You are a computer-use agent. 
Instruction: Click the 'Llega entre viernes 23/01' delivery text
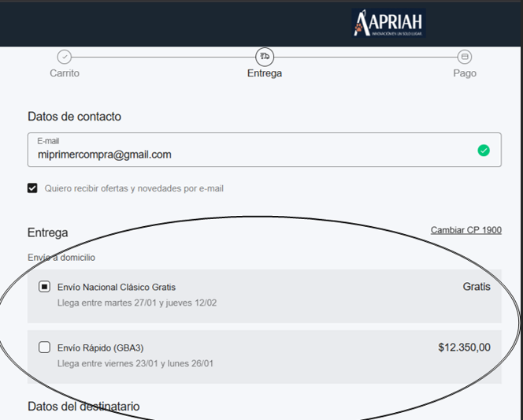(x=135, y=364)
